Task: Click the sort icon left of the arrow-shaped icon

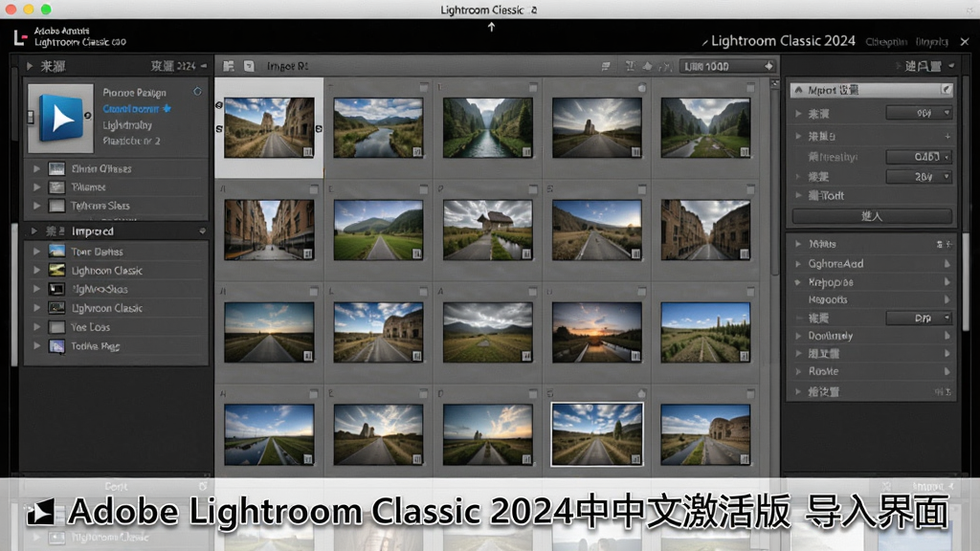Action: (630, 66)
